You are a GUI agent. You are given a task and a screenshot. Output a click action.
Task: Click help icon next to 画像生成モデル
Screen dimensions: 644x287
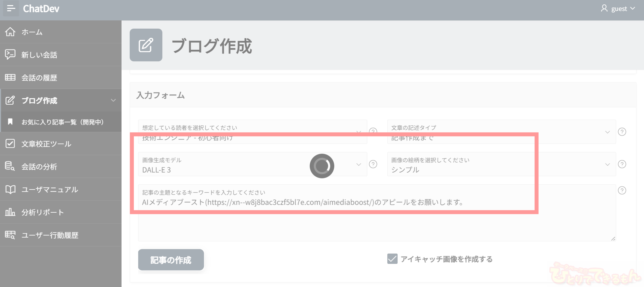tap(373, 164)
